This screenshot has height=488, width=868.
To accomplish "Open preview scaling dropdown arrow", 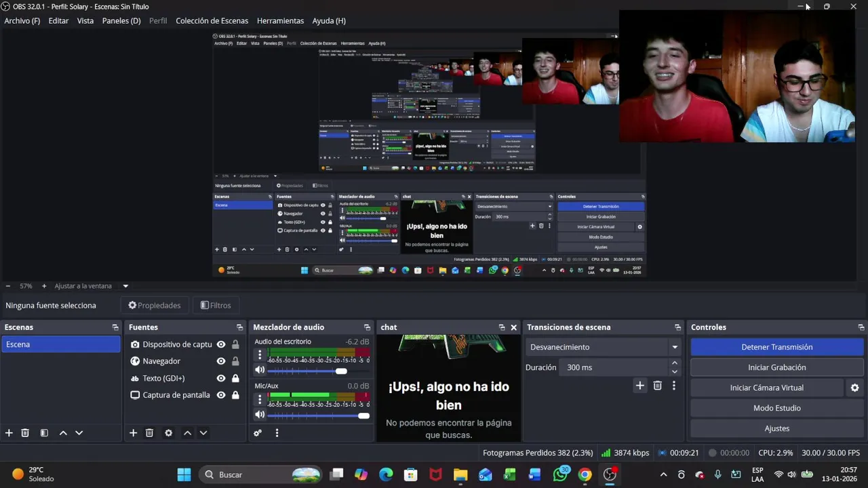I will (x=125, y=286).
